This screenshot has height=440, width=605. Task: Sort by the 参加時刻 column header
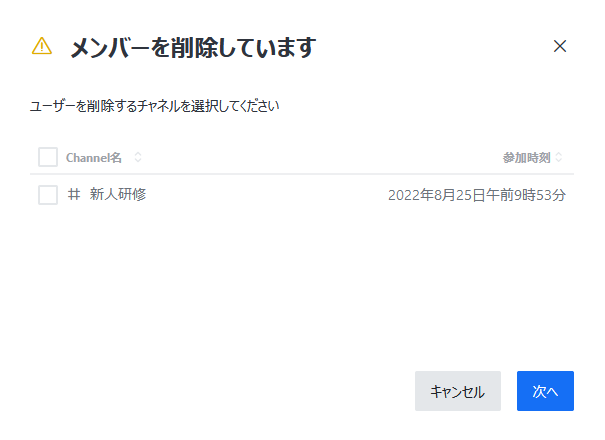click(x=527, y=157)
